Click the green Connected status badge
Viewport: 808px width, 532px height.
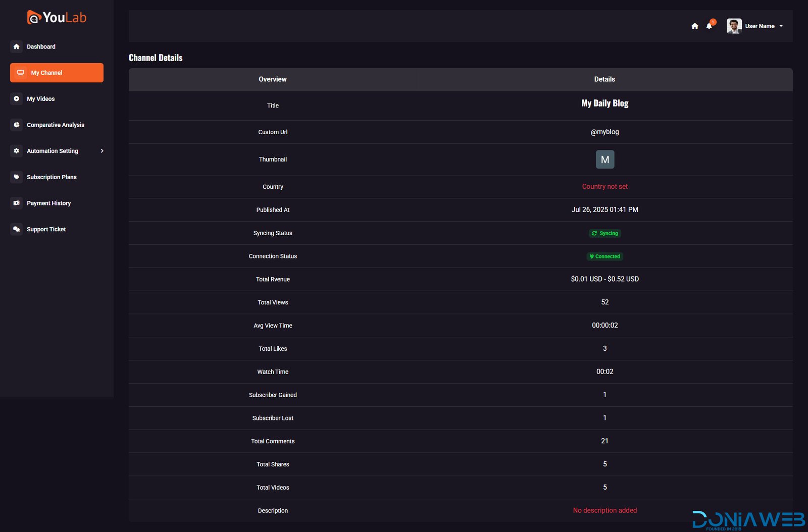click(x=604, y=256)
